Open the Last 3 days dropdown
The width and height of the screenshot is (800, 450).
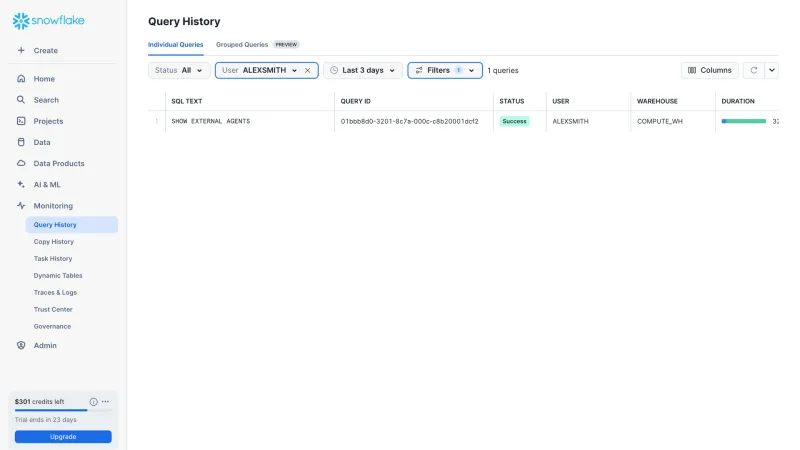(x=363, y=70)
